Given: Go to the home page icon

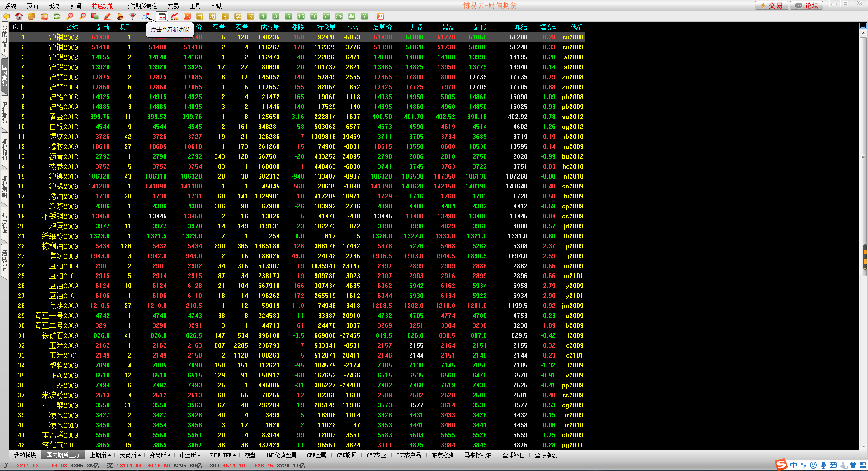Looking at the screenshot, I should 19,16.
